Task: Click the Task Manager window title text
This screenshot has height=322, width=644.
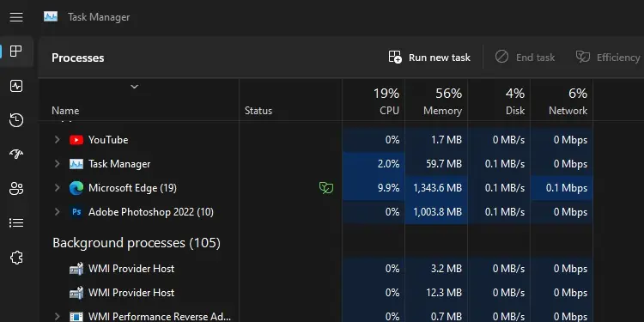Action: click(99, 17)
